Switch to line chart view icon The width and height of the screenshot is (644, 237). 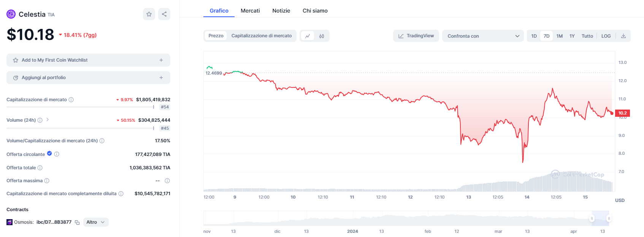pos(308,36)
